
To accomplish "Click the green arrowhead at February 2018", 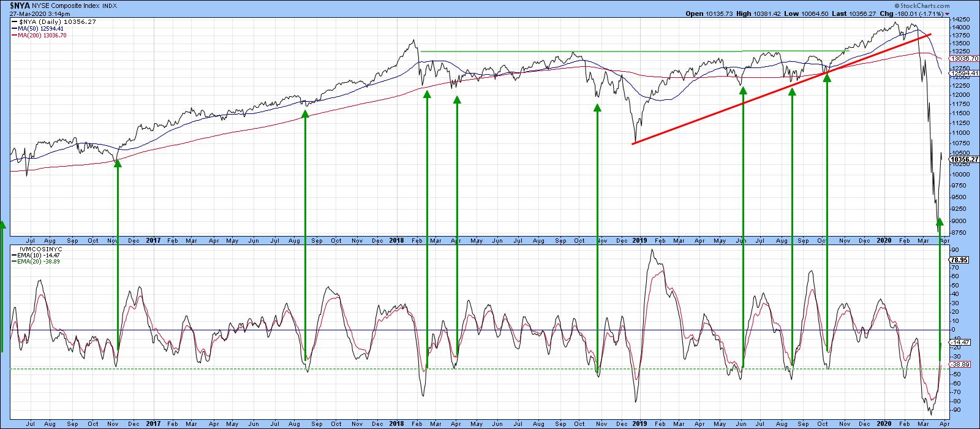I will point(427,94).
